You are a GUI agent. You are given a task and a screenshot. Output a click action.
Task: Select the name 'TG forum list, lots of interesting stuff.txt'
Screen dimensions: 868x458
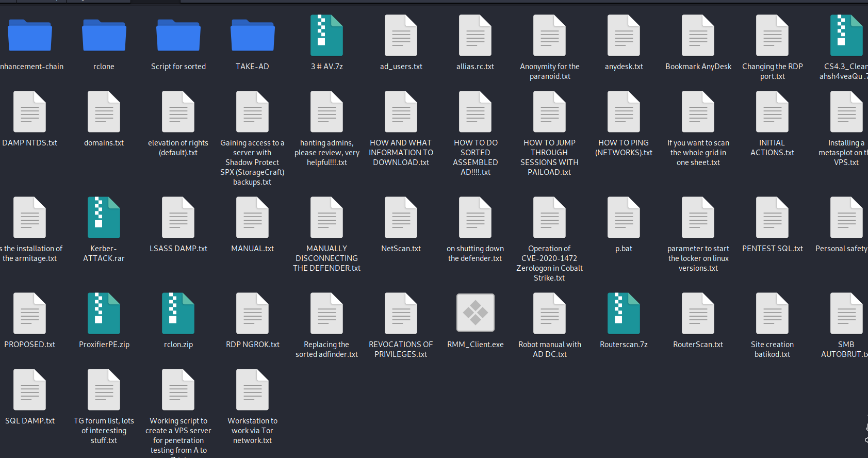pos(104,431)
